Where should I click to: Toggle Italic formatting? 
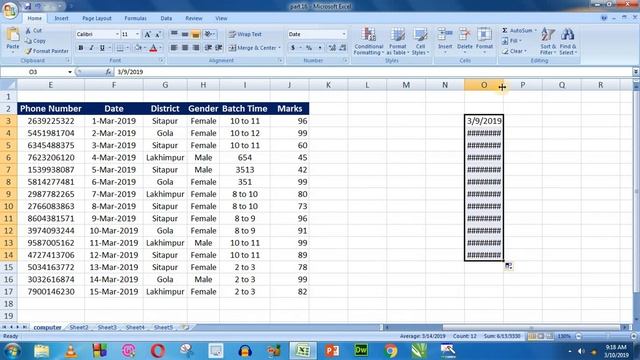pyautogui.click(x=91, y=48)
